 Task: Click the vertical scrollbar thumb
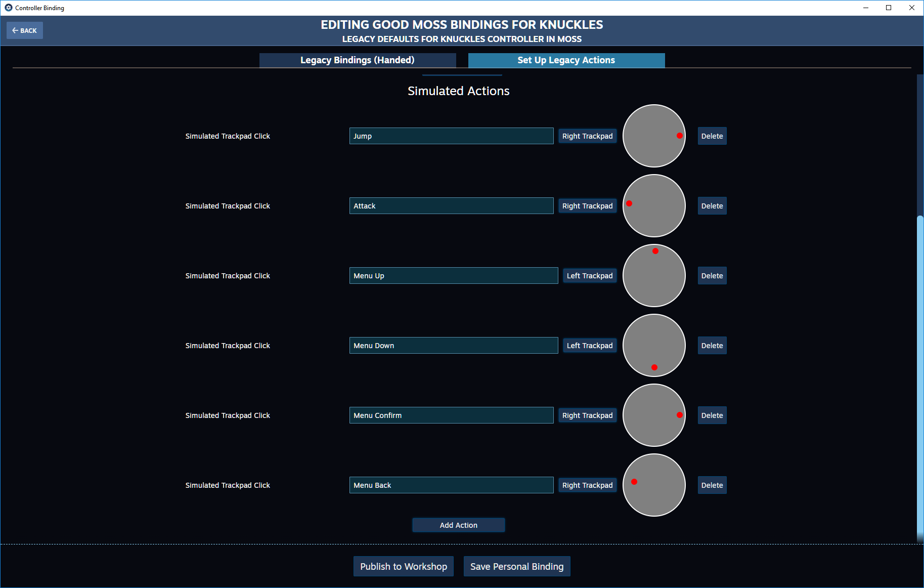click(920, 379)
